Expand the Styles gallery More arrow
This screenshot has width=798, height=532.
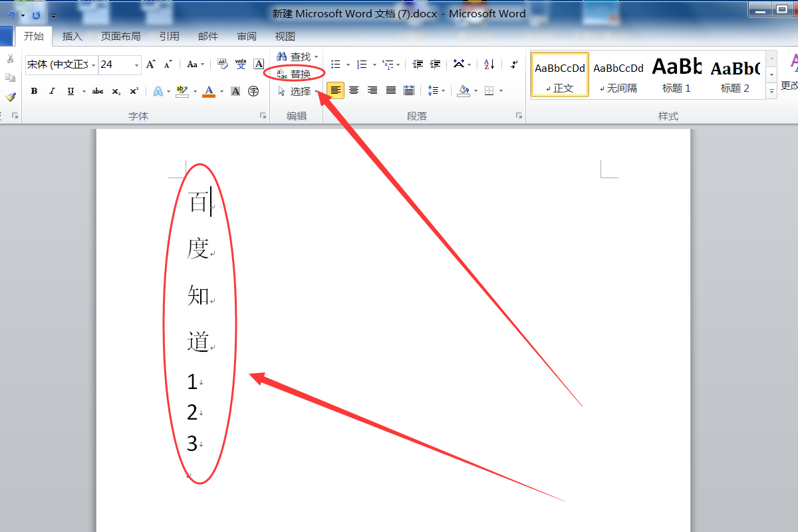[x=771, y=91]
